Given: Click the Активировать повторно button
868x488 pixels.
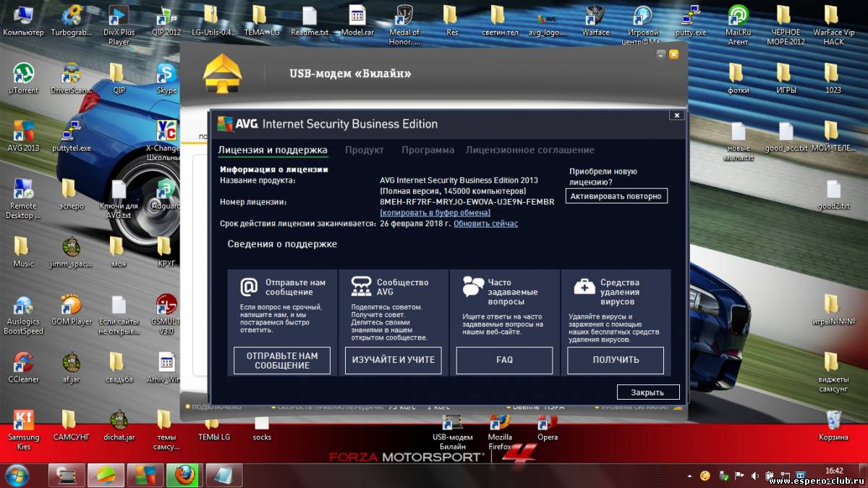Looking at the screenshot, I should [616, 196].
